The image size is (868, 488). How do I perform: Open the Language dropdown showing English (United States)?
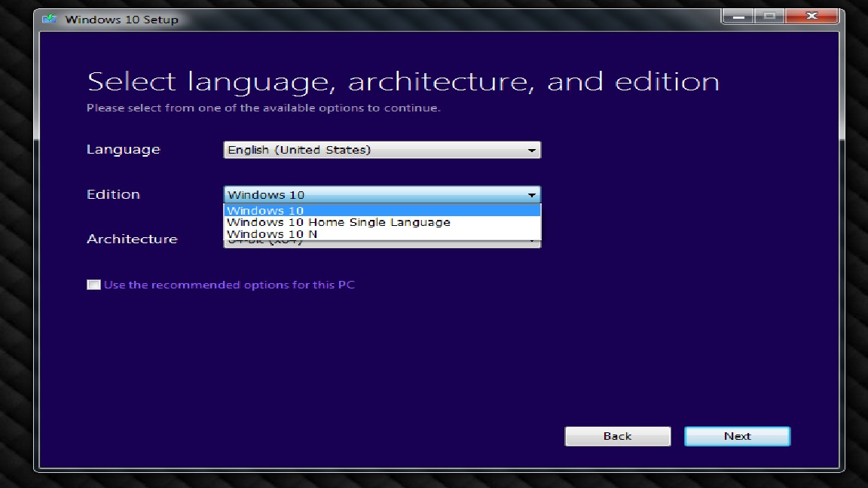pos(382,150)
